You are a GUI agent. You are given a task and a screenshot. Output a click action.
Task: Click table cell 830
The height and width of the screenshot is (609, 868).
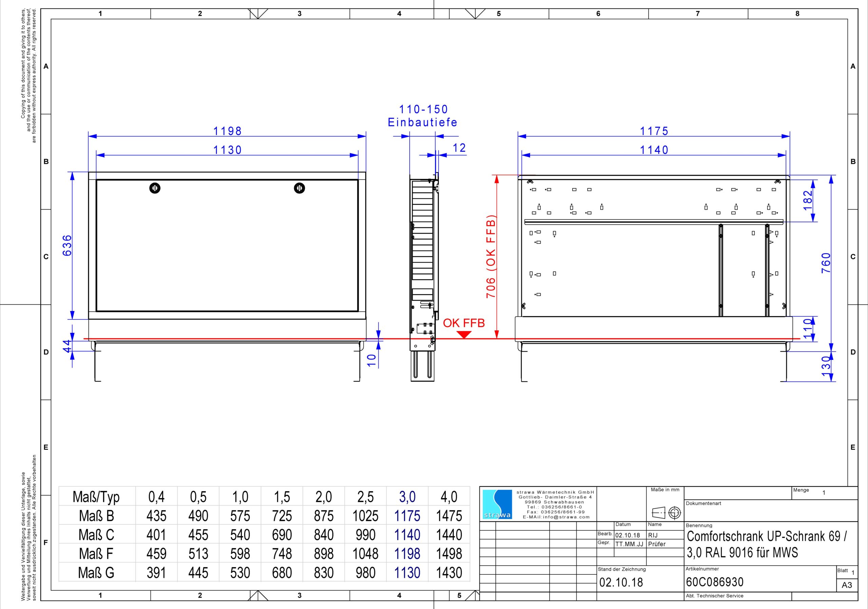323,572
